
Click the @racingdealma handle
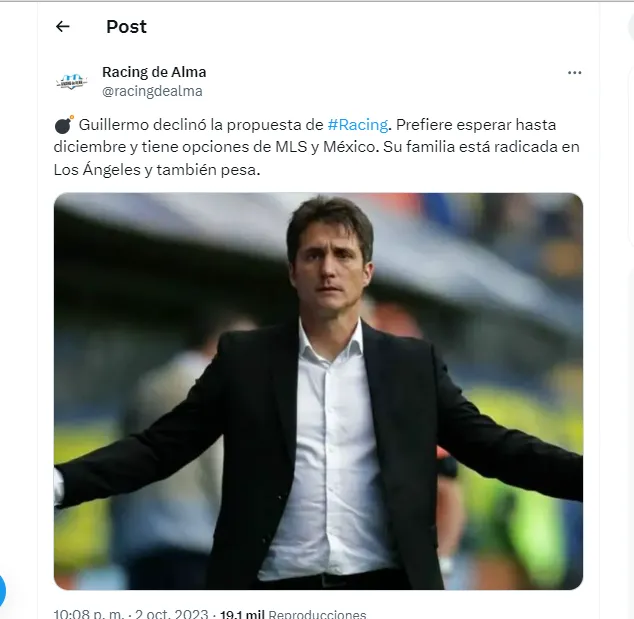pos(152,91)
